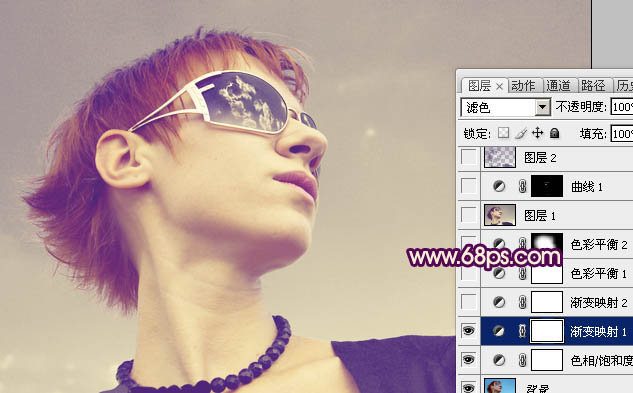Hide the 渐变映射 1 layer
The height and width of the screenshot is (393, 633).
pyautogui.click(x=468, y=331)
